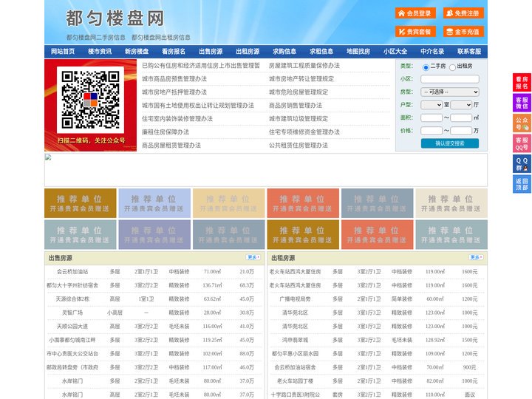The height and width of the screenshot is (399, 532).
Task: Open 出售房源 navigation item
Action: point(211,52)
